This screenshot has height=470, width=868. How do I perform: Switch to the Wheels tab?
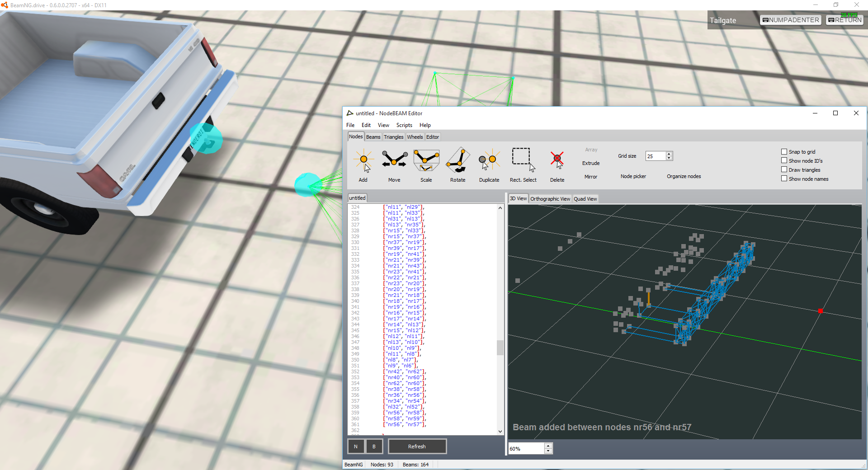click(x=415, y=137)
